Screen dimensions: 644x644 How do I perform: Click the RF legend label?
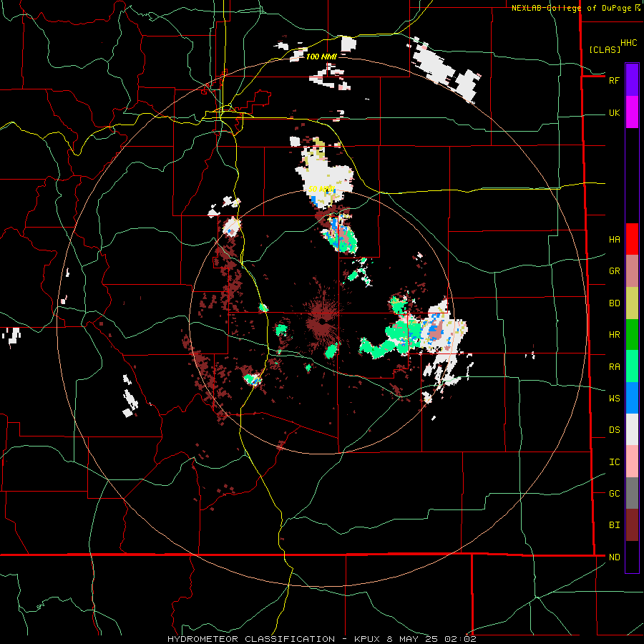point(614,80)
